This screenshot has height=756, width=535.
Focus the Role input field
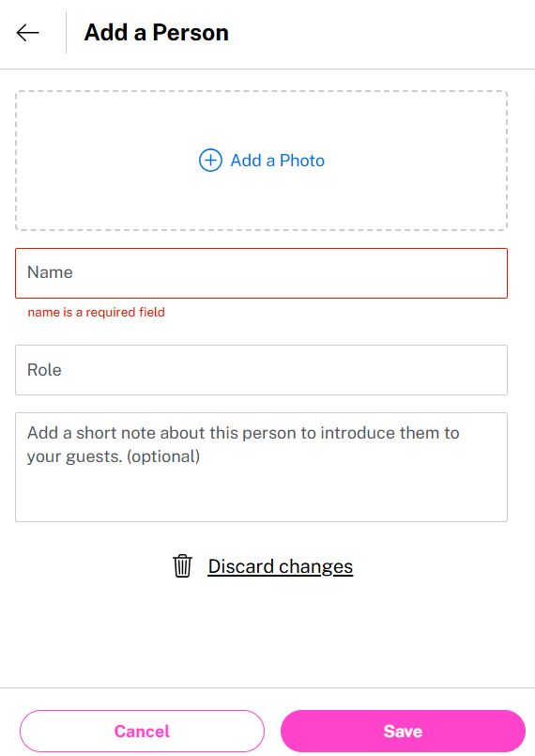click(261, 370)
